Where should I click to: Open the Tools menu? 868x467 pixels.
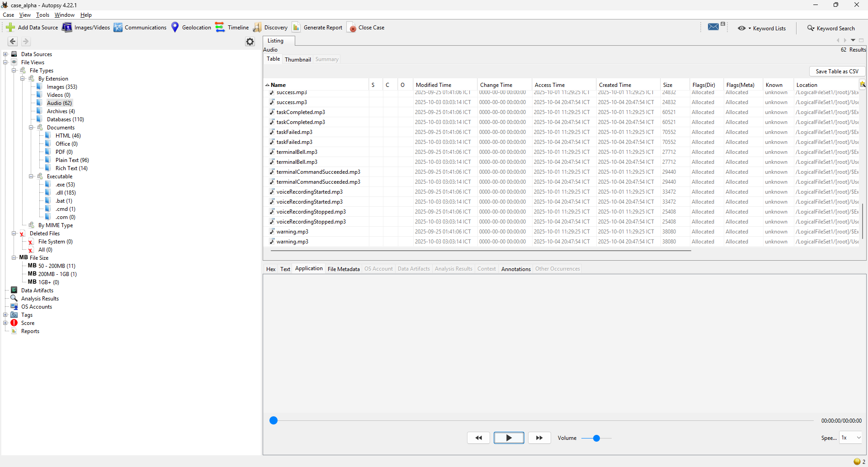(42, 15)
